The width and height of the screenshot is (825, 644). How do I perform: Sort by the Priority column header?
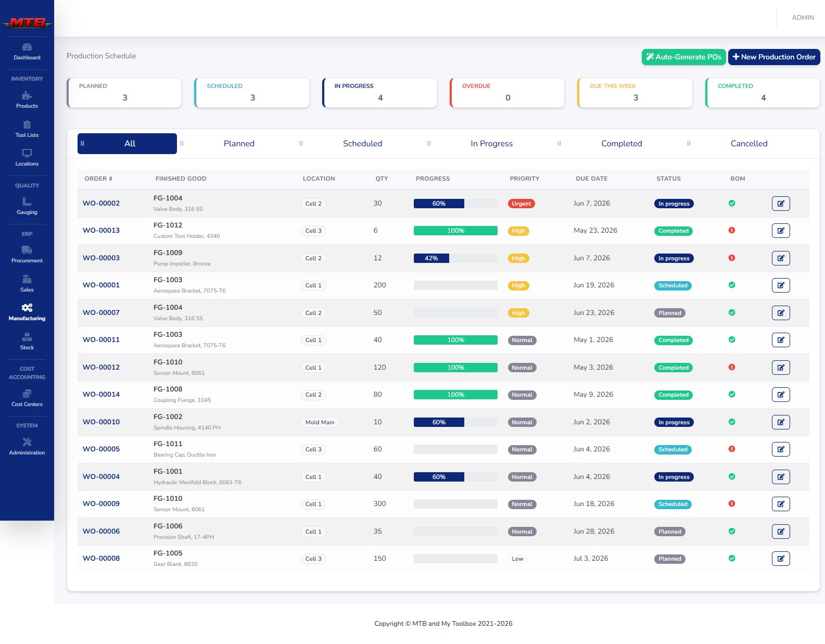(x=524, y=179)
